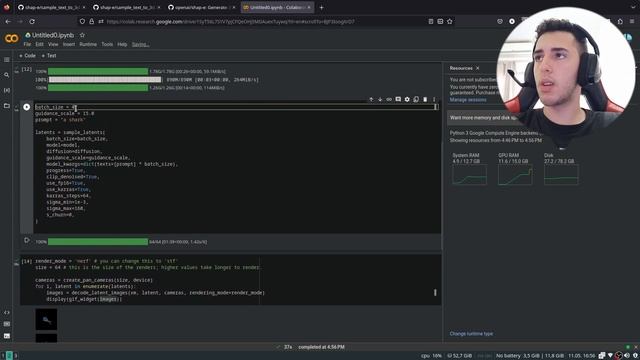Open the Help menu

(122, 44)
